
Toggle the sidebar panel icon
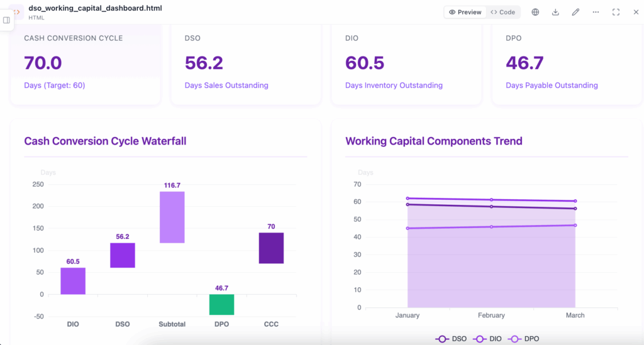point(6,20)
